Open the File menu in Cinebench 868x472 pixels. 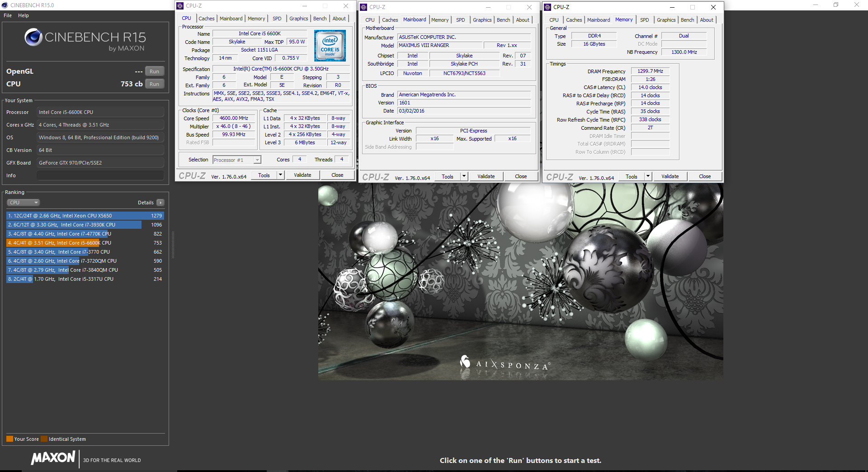[x=8, y=15]
